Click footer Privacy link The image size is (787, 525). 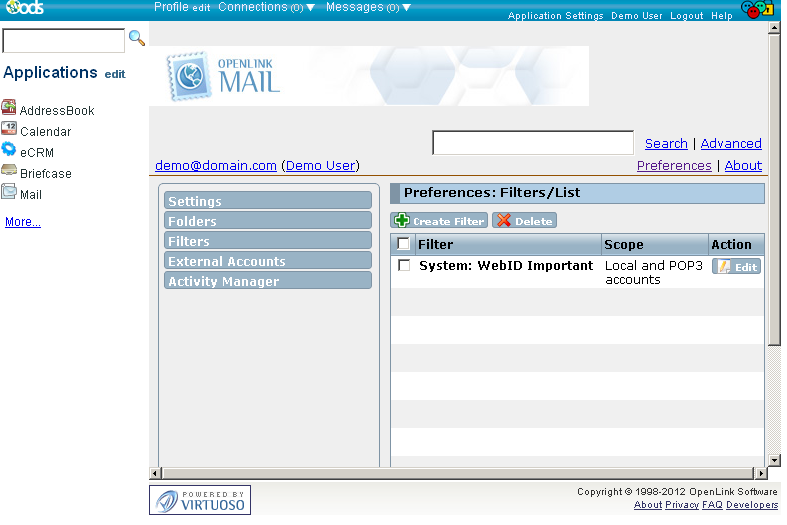pos(682,505)
